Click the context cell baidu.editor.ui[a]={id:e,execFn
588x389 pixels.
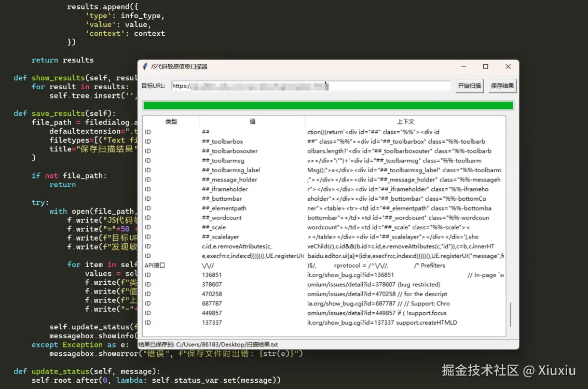coord(405,256)
